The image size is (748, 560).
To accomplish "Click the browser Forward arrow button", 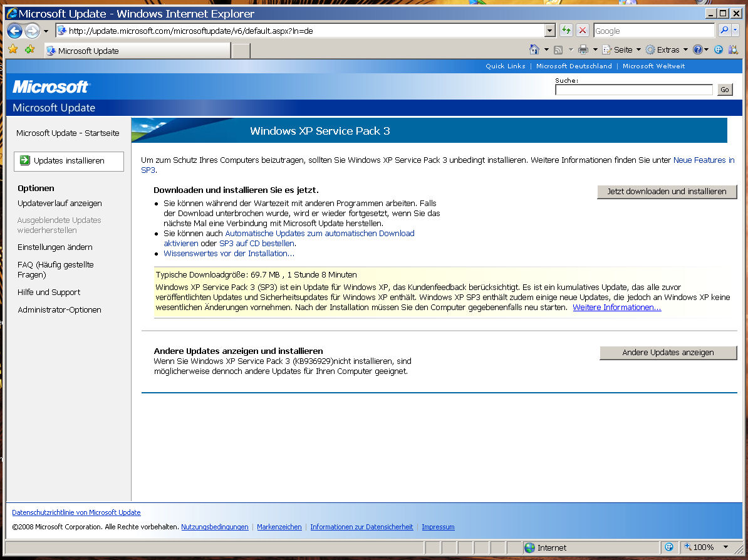I will 32,31.
